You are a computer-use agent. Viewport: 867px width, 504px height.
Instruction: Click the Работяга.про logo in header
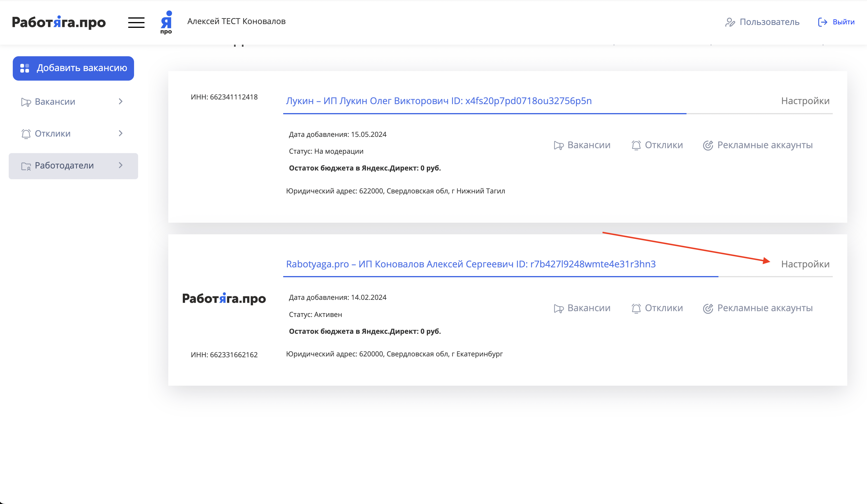[59, 22]
